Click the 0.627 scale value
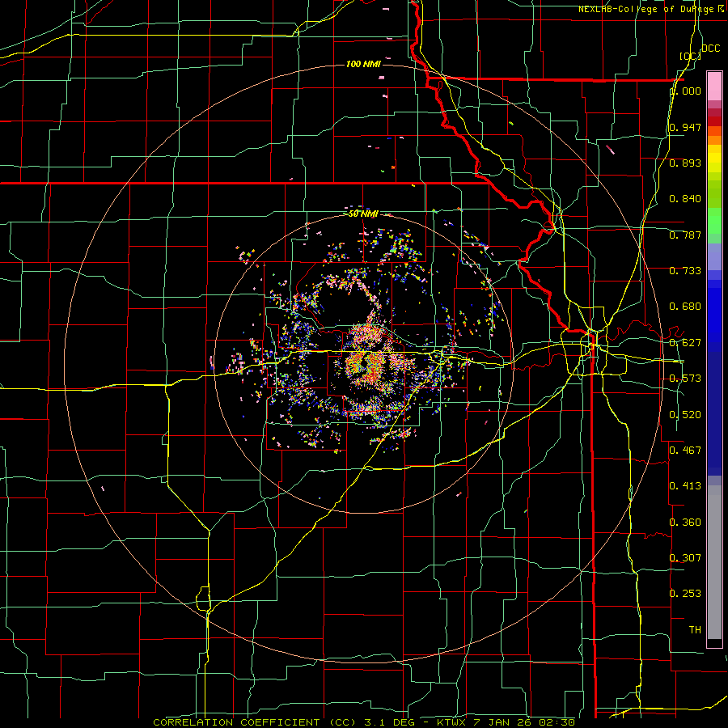Screen dimensions: 728x728 [x=685, y=343]
